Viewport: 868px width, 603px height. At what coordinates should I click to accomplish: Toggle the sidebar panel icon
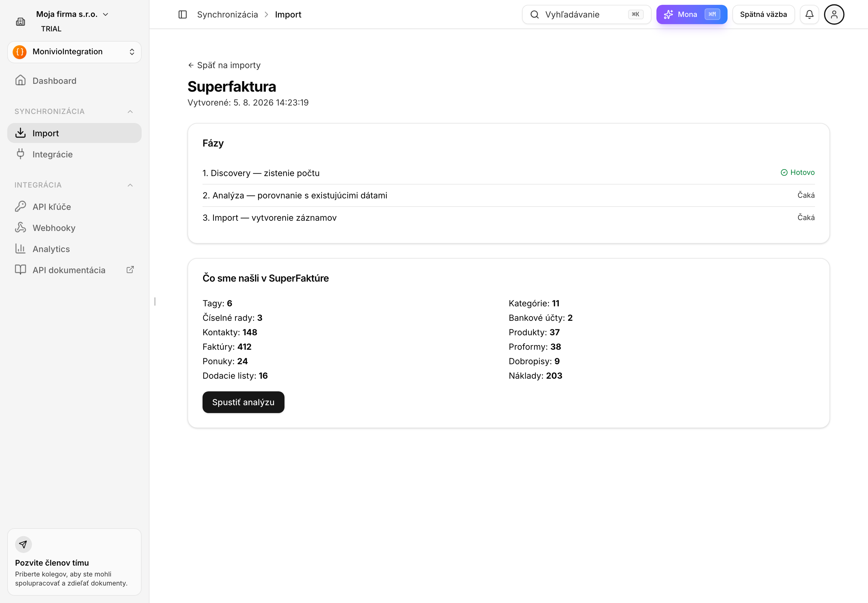tap(182, 14)
